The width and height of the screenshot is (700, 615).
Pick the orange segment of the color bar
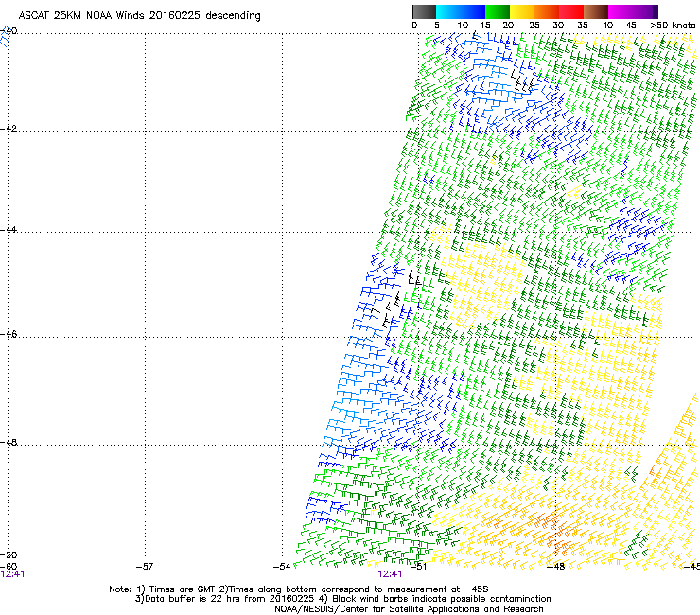pyautogui.click(x=547, y=11)
